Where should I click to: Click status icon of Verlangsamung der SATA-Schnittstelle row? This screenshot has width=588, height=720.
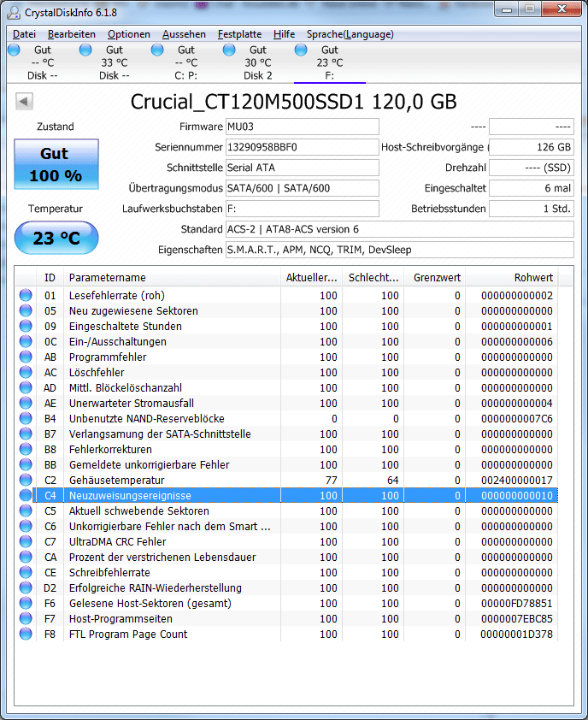(x=26, y=434)
